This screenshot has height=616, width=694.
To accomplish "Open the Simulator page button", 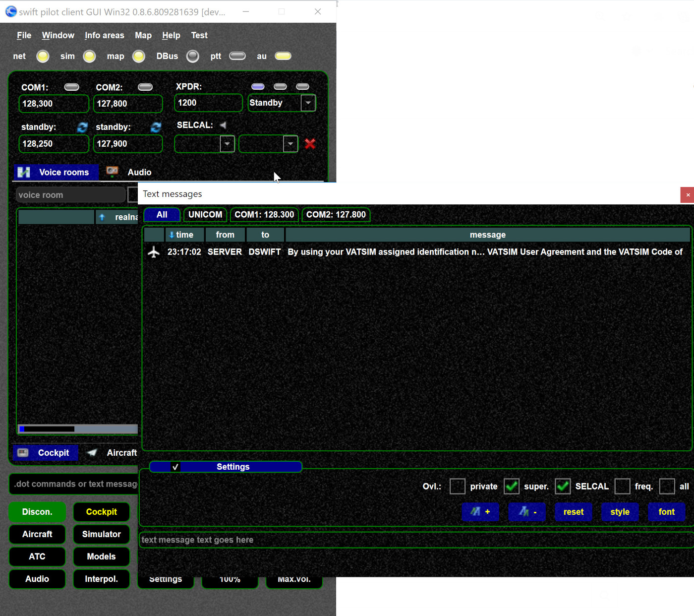I will coord(102,534).
